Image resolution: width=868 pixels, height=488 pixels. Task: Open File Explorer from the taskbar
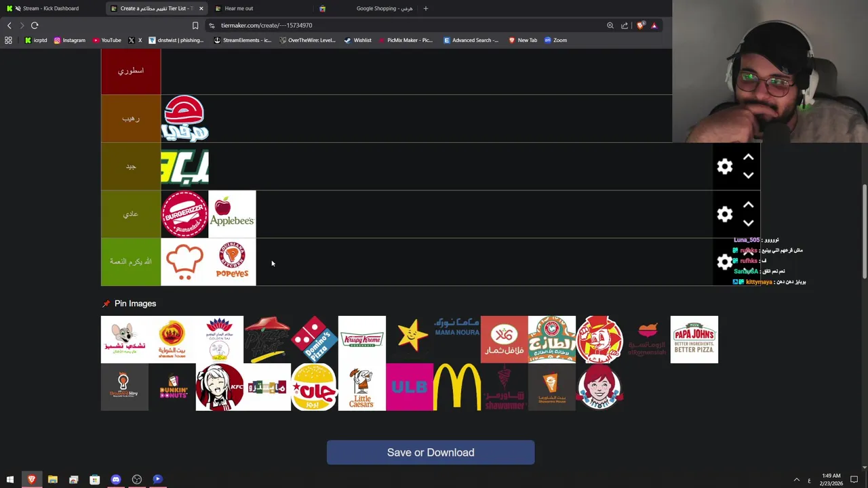[x=52, y=480]
